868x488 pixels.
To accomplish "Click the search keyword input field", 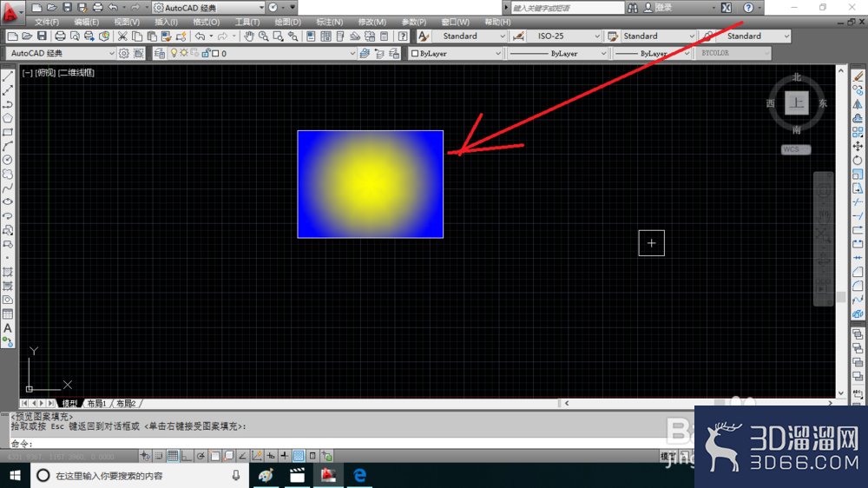I will point(564,7).
